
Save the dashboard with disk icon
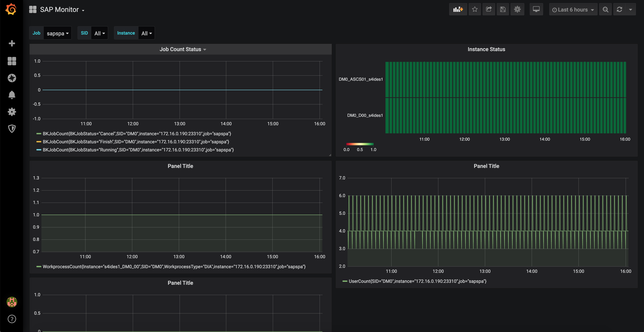(x=503, y=10)
